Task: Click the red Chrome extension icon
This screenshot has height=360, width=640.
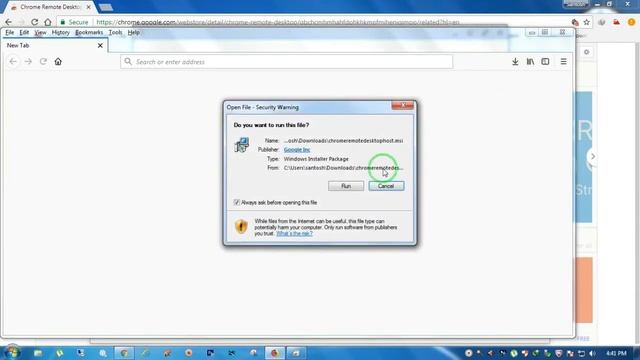Action: pyautogui.click(x=616, y=22)
